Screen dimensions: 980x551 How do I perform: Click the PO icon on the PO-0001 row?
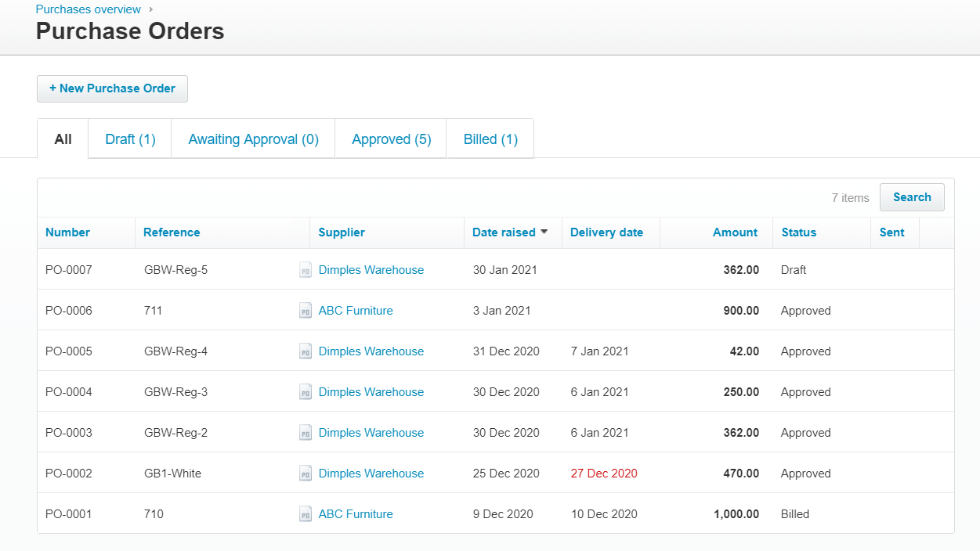[306, 514]
